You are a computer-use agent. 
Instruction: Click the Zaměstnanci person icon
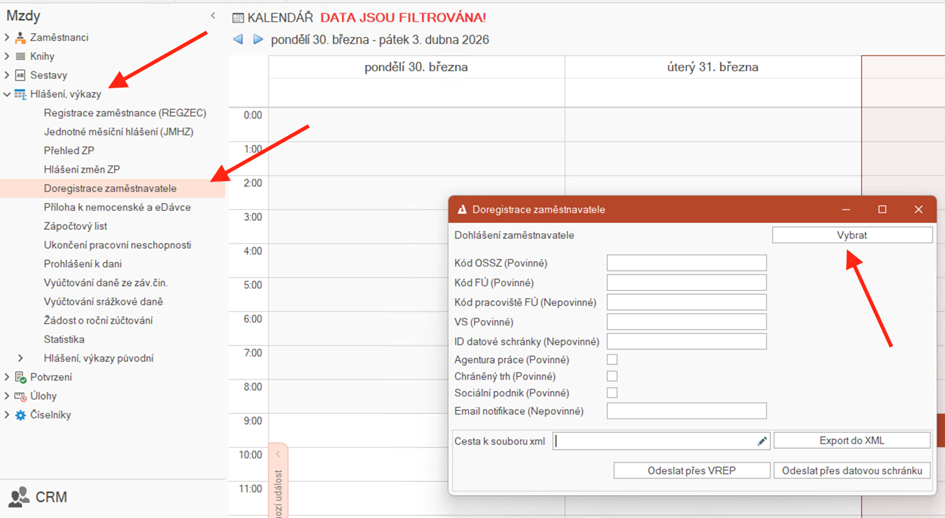[20, 38]
